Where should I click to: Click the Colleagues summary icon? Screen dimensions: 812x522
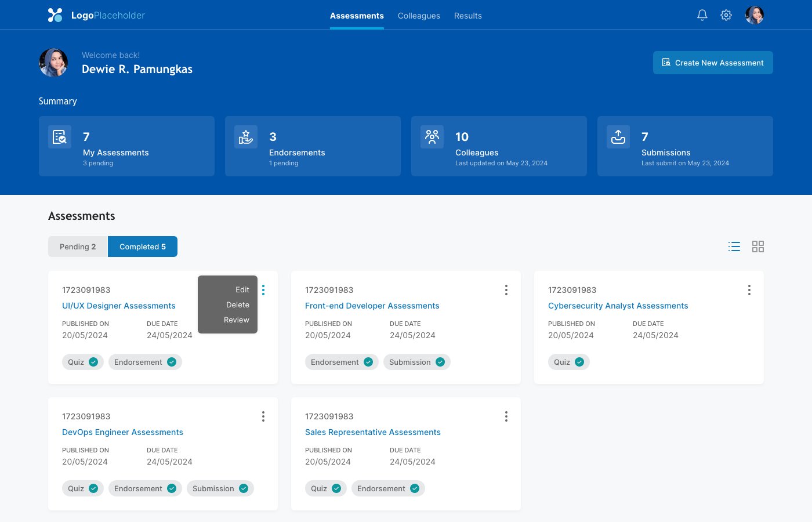(432, 137)
